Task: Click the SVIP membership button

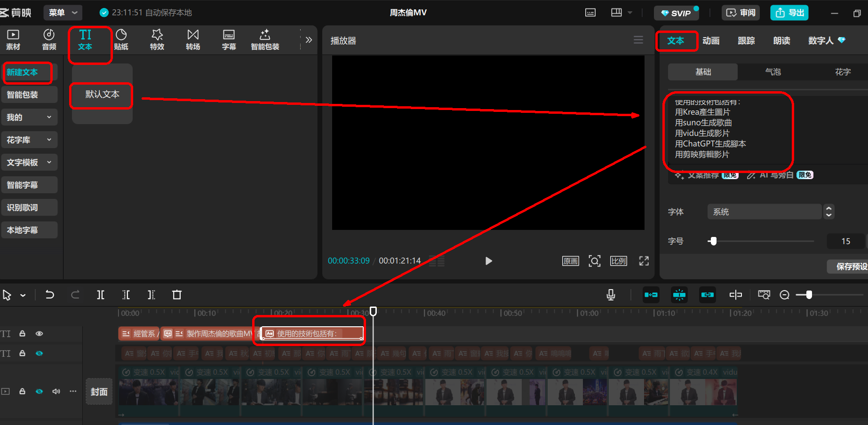Action: click(x=676, y=13)
